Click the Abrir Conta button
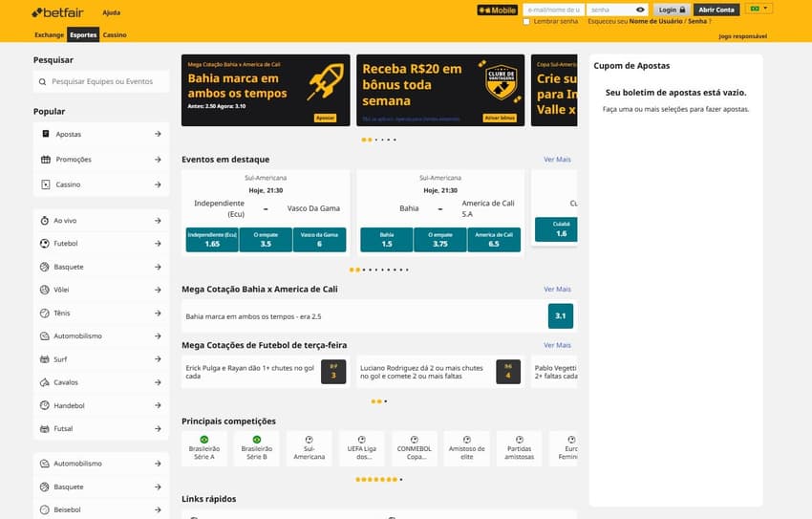Viewport: 812px width, 519px height. pyautogui.click(x=716, y=10)
